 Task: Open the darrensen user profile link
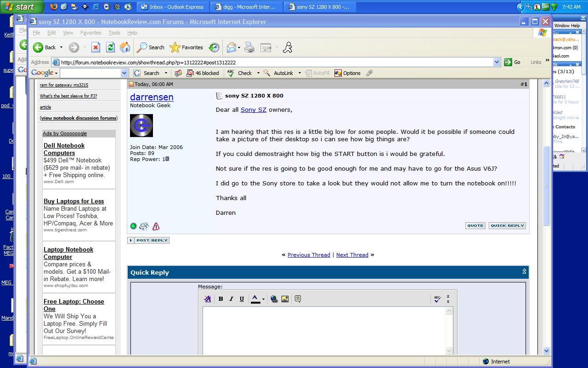coord(152,97)
